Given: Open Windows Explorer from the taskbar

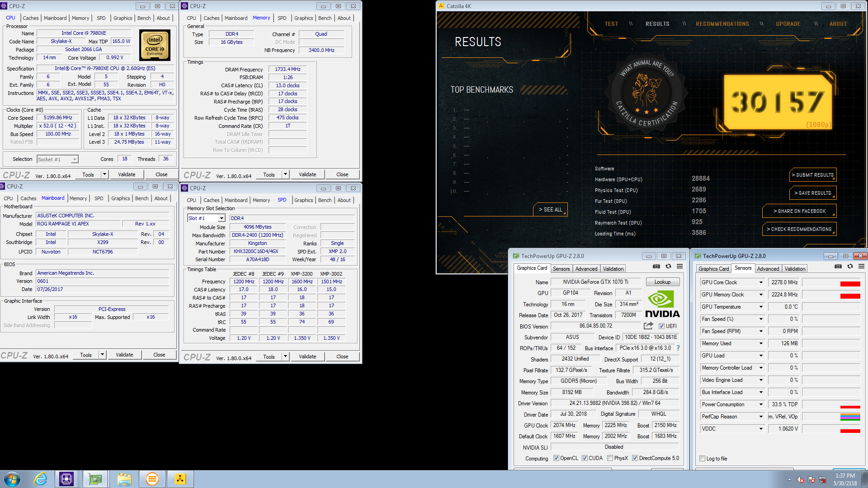Looking at the screenshot, I should 124,479.
